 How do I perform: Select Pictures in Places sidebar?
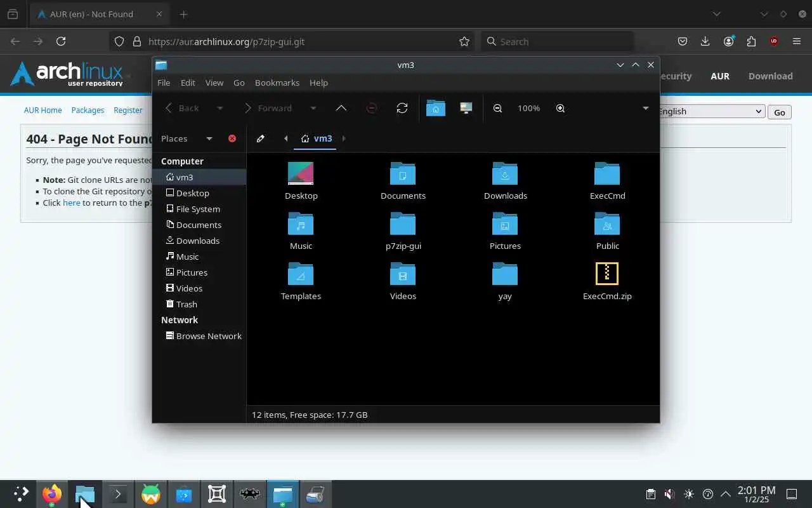point(199,272)
